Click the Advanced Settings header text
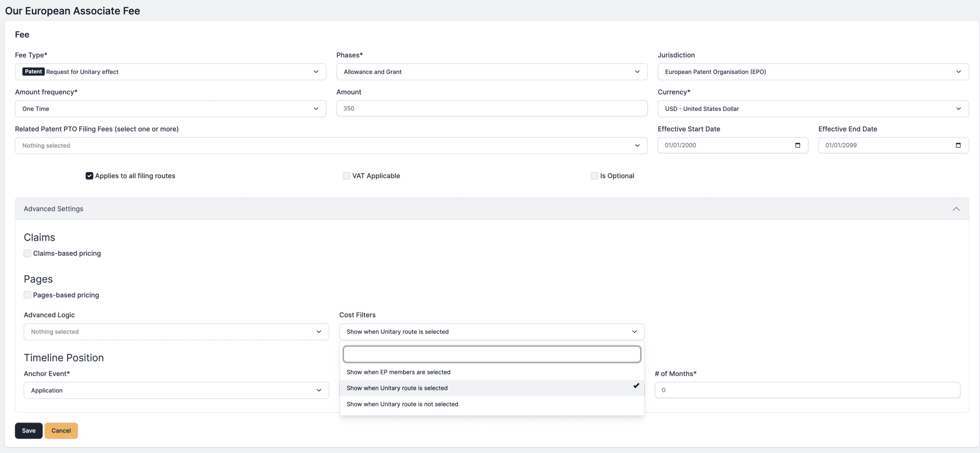 click(54, 209)
